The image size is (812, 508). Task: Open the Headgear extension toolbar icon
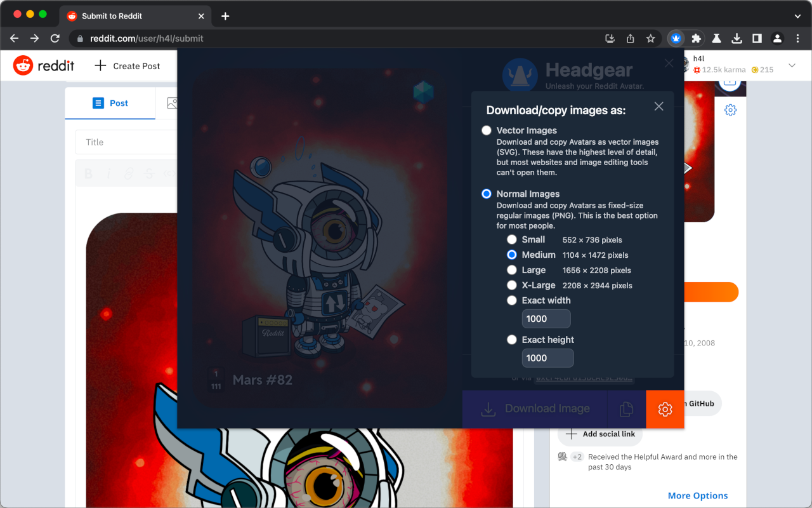[x=676, y=38]
